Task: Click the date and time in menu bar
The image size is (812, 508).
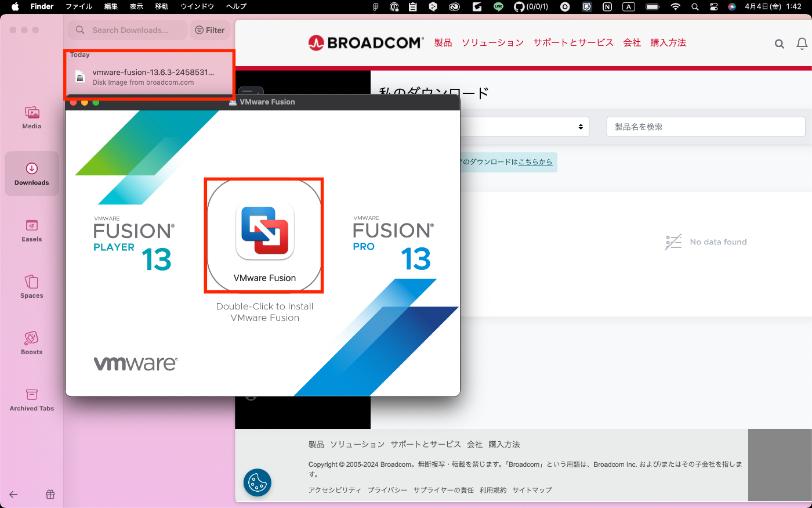Action: pos(773,7)
